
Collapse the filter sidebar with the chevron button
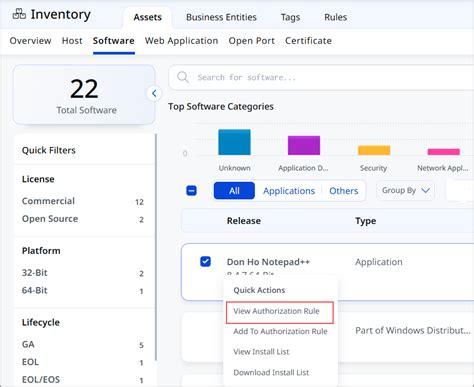(x=154, y=94)
